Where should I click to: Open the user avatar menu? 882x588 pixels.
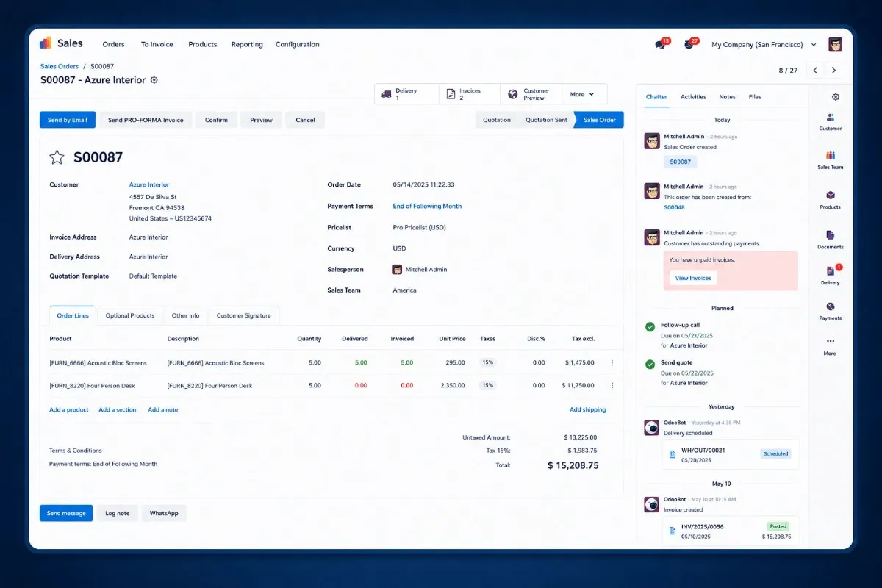point(835,45)
